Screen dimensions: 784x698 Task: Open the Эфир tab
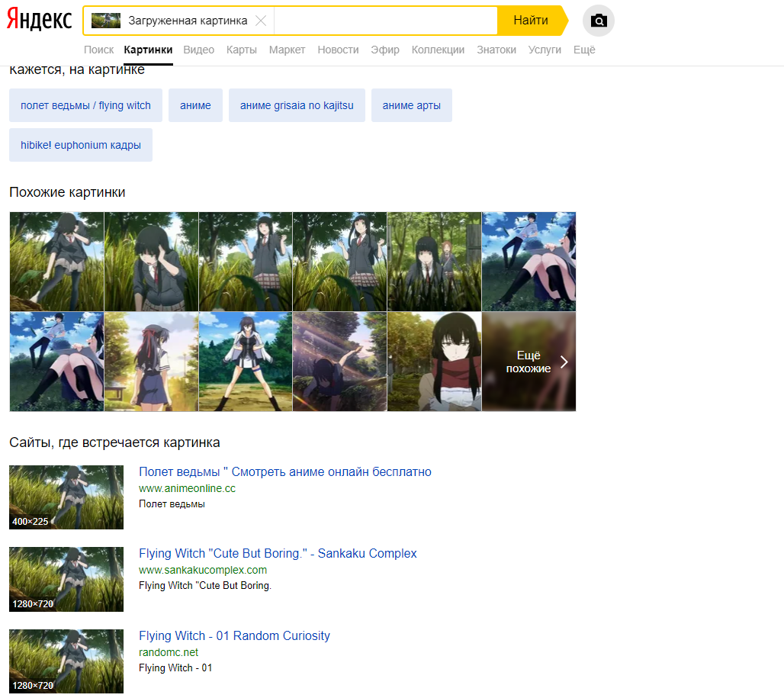tap(385, 50)
